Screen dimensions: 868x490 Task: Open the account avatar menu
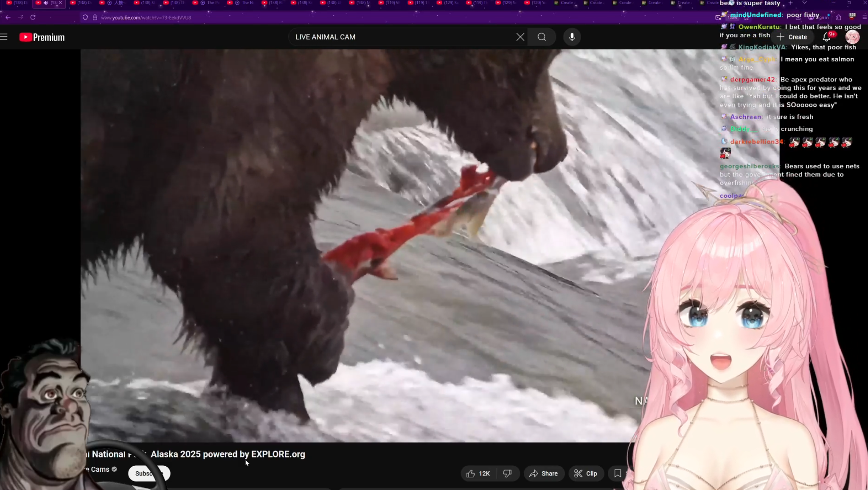pos(852,37)
